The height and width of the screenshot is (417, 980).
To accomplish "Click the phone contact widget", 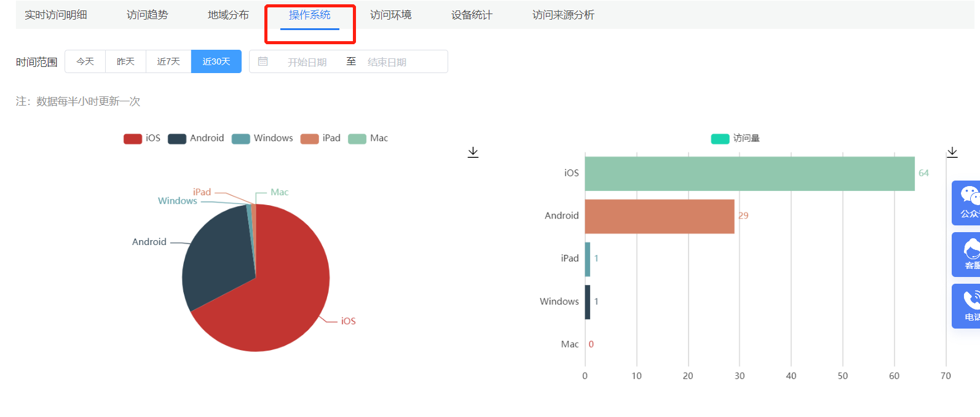I will (x=967, y=306).
